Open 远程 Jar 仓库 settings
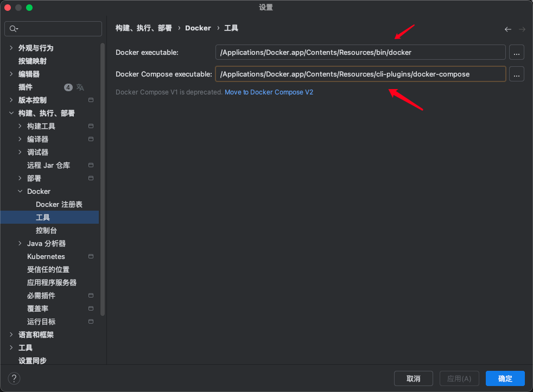This screenshot has height=392, width=533. (x=49, y=165)
